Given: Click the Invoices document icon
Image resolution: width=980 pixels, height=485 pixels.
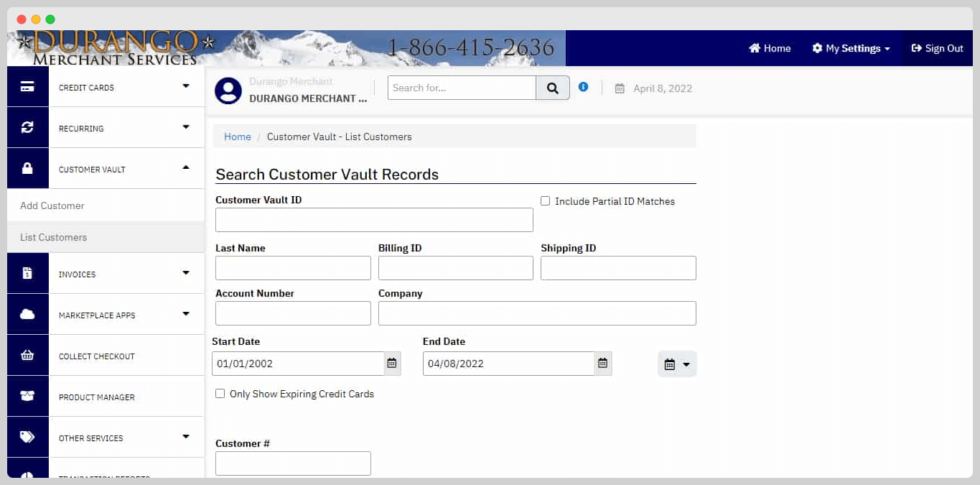Looking at the screenshot, I should [x=27, y=273].
